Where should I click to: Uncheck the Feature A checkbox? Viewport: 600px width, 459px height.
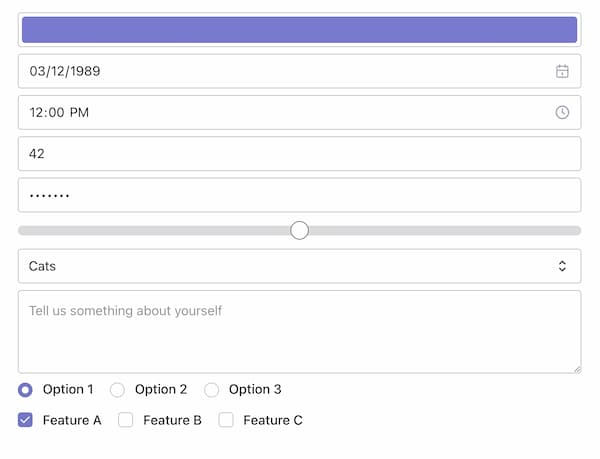pyautogui.click(x=26, y=420)
